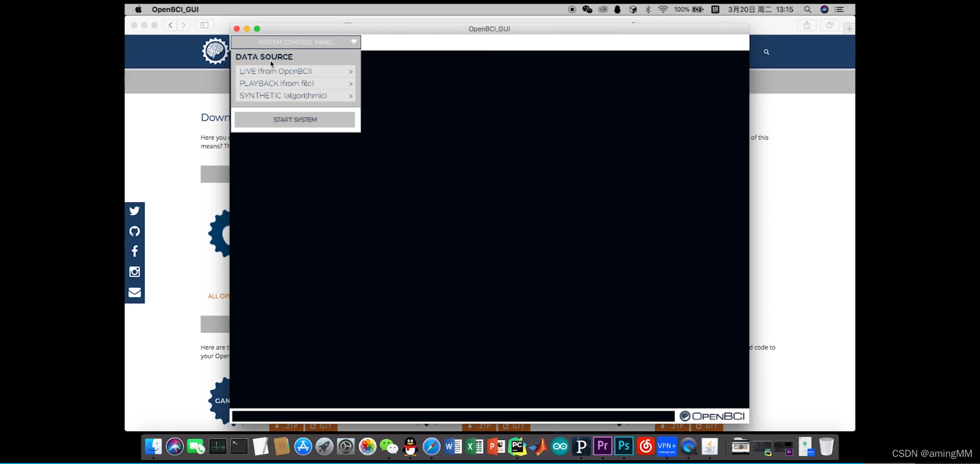Screen dimensions: 980x464
Task: Open Photos from the Dock
Action: (367, 447)
